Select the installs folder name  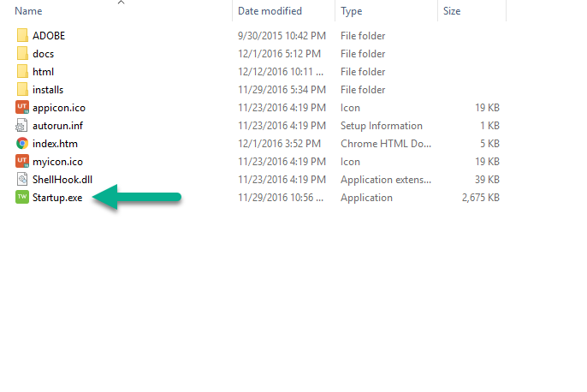tap(48, 90)
